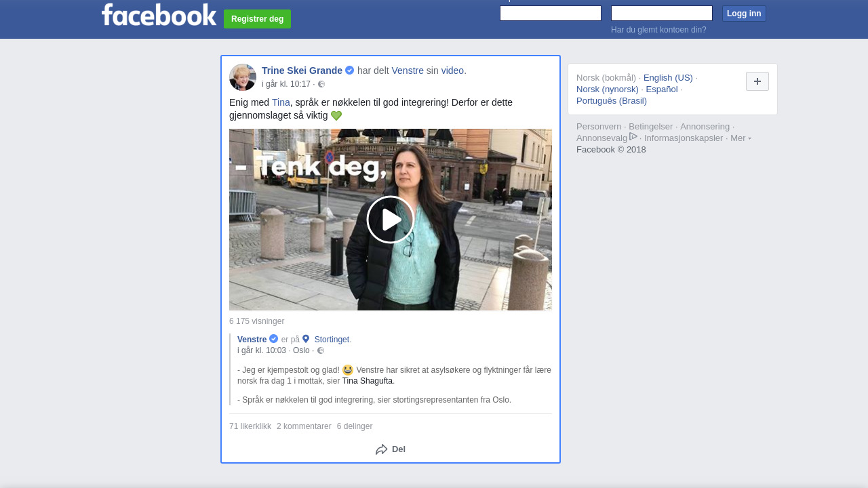Open Har du glemt kontoen din link
The height and width of the screenshot is (488, 868).
(x=658, y=30)
